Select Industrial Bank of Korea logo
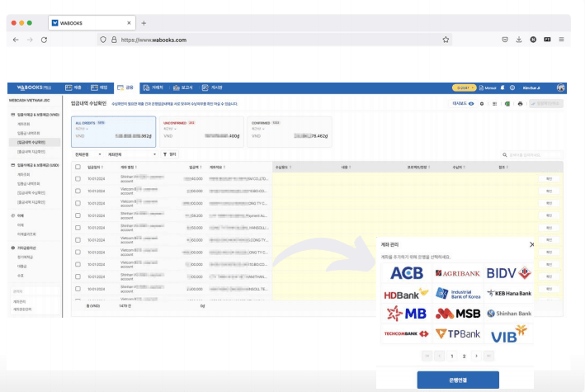This screenshot has height=392, width=585. (x=458, y=294)
